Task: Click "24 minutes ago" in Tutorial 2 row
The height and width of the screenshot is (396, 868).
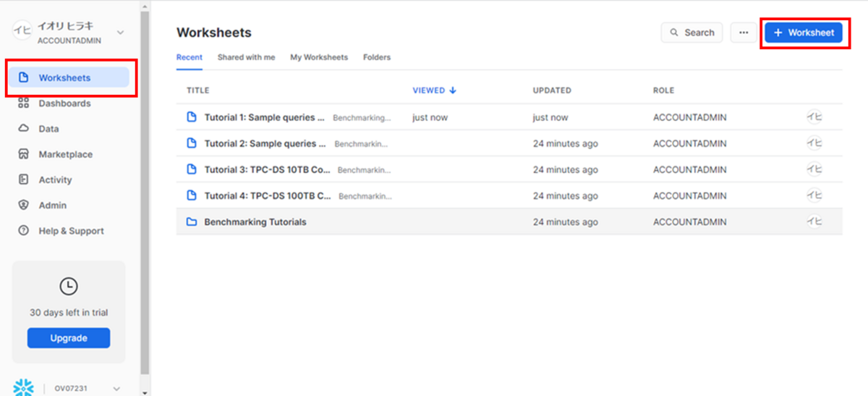Action: tap(566, 143)
